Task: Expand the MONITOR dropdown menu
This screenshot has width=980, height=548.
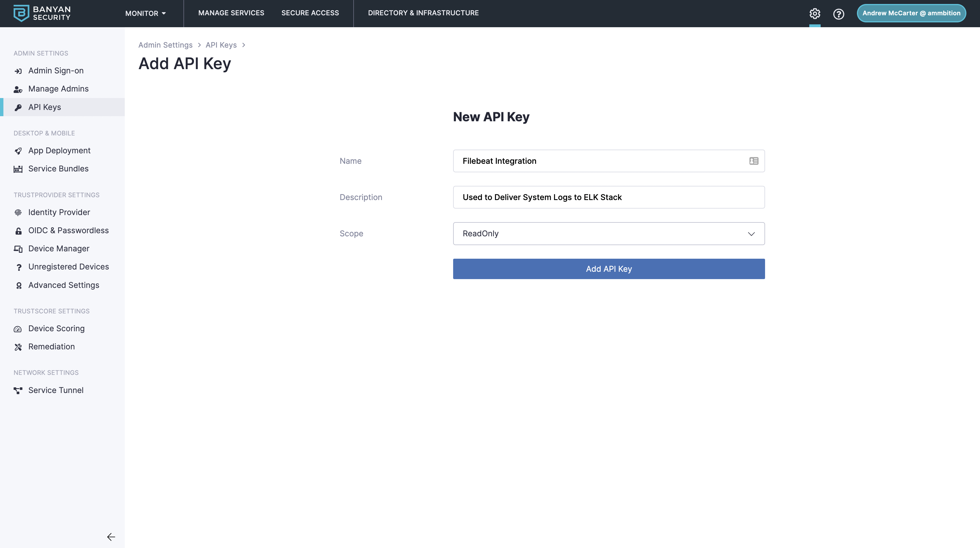Action: tap(145, 13)
